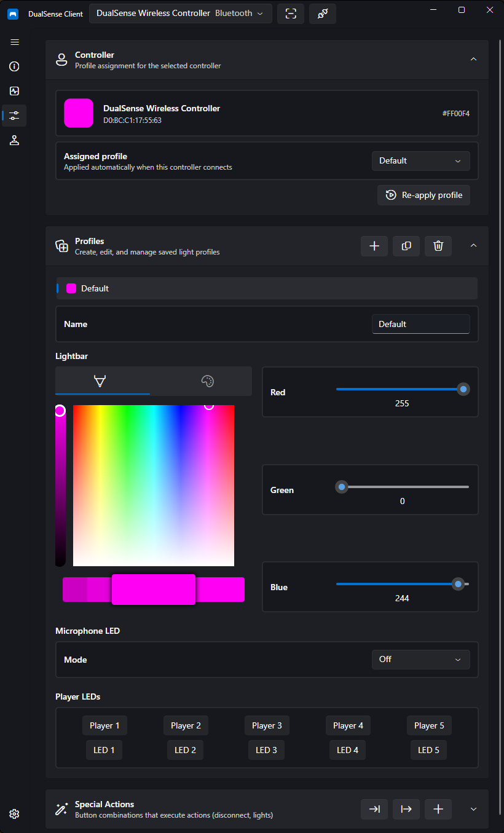Open the joystick sidebar page
The width and height of the screenshot is (504, 833).
(x=15, y=140)
